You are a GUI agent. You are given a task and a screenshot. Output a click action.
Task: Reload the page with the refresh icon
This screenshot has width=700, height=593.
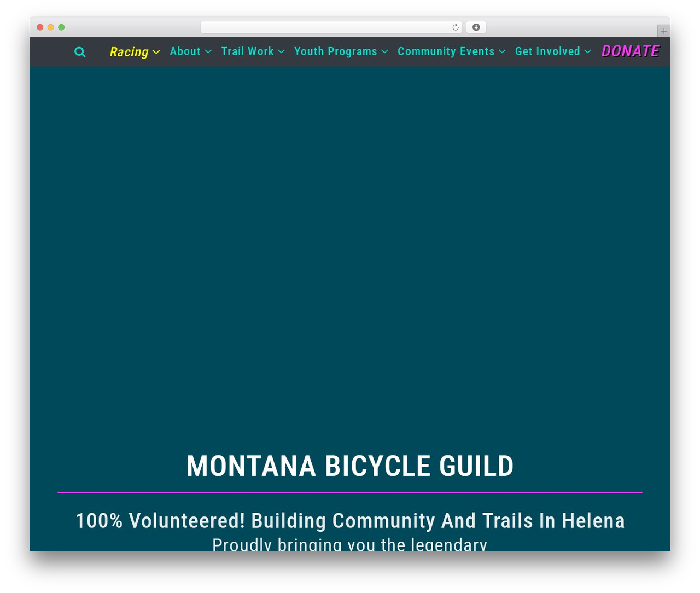456,27
